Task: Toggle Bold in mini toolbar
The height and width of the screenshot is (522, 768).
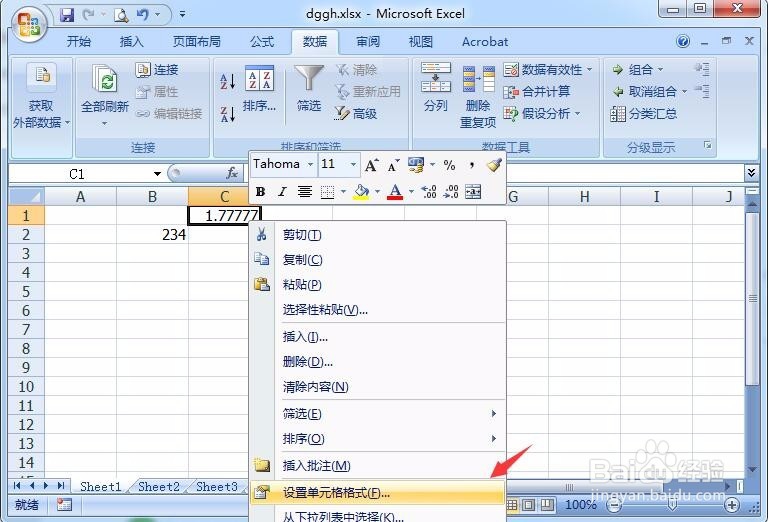Action: pos(261,191)
